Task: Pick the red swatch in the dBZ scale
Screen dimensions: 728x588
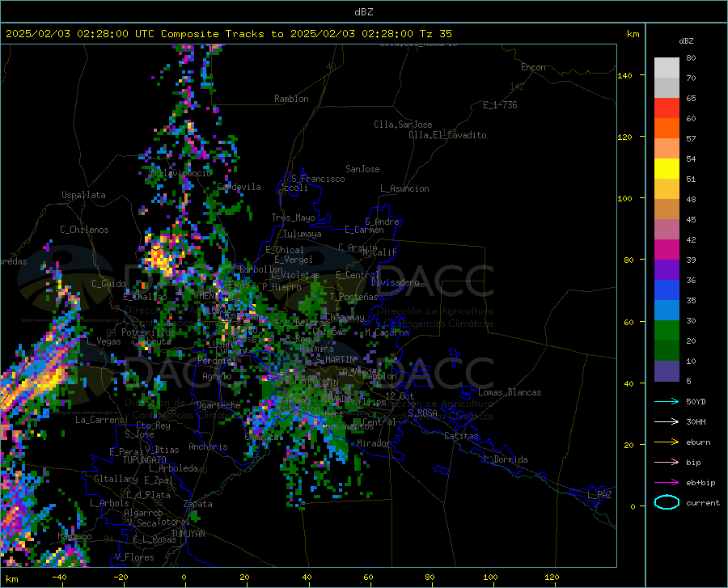Action: pyautogui.click(x=667, y=108)
